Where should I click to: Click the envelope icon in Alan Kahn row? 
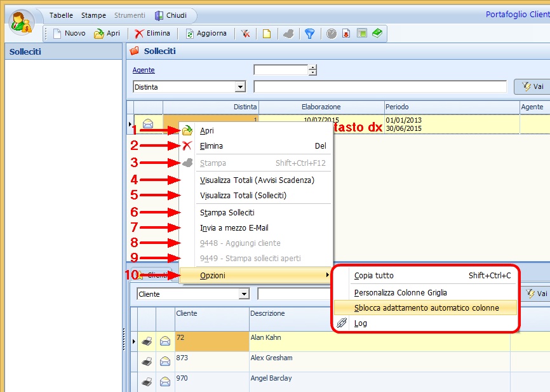pos(165,342)
